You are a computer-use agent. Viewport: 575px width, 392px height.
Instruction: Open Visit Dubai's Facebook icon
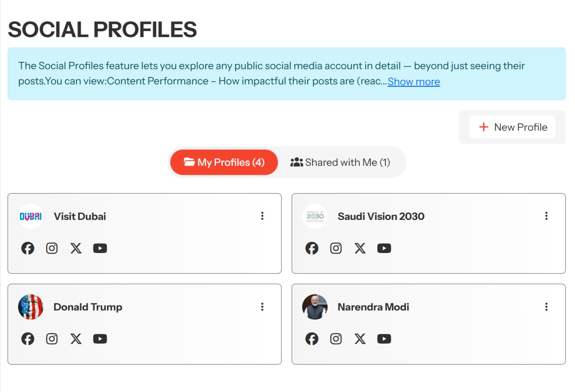tap(28, 248)
